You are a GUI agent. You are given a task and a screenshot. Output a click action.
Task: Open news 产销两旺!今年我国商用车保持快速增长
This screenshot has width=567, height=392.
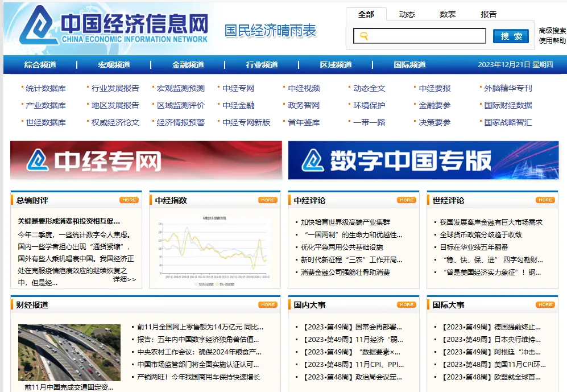198,377
